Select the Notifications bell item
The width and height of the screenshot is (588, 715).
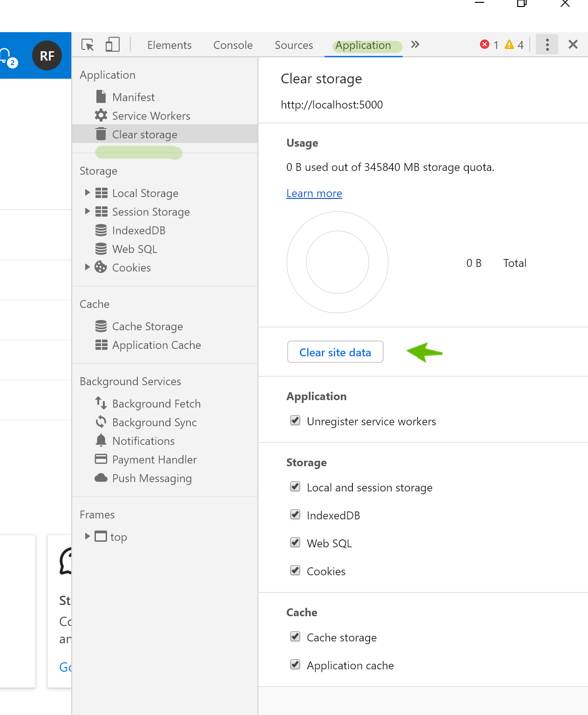tap(143, 441)
